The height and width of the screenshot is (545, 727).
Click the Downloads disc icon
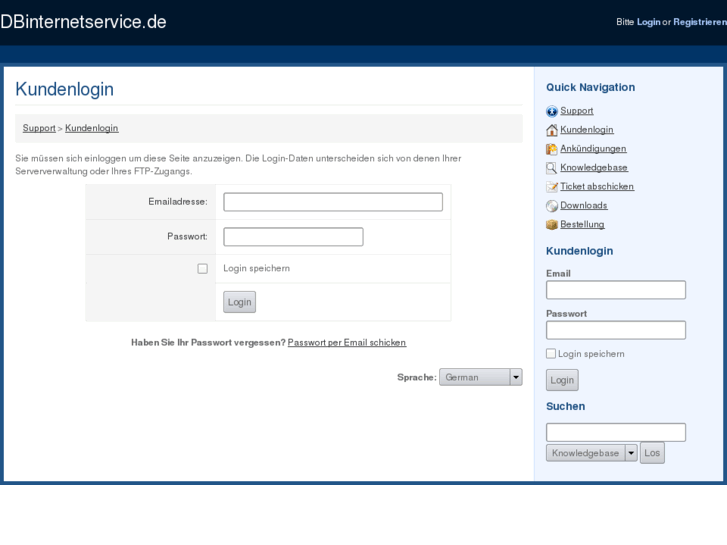coord(552,206)
